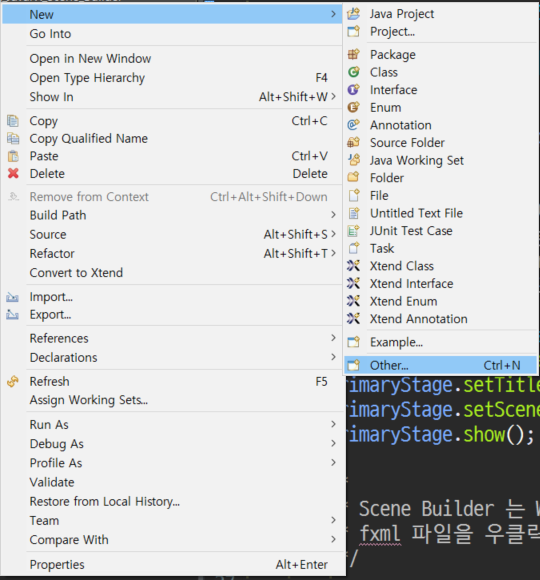The height and width of the screenshot is (580, 540).
Task: Click the Alt+Enter shortcut text
Action: [x=301, y=565]
